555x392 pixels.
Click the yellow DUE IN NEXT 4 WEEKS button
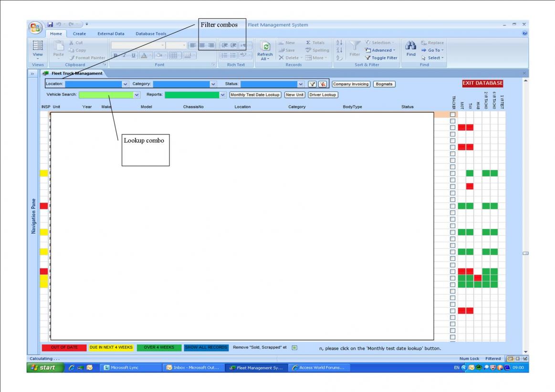coord(111,348)
